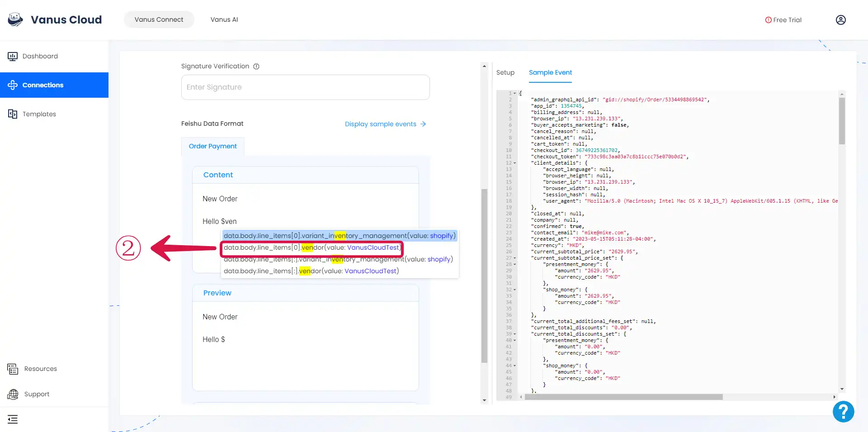Screen dimensions: 868x432
Task: Collapse current_subtotal_price_set fold at line 27
Action: tap(514, 258)
